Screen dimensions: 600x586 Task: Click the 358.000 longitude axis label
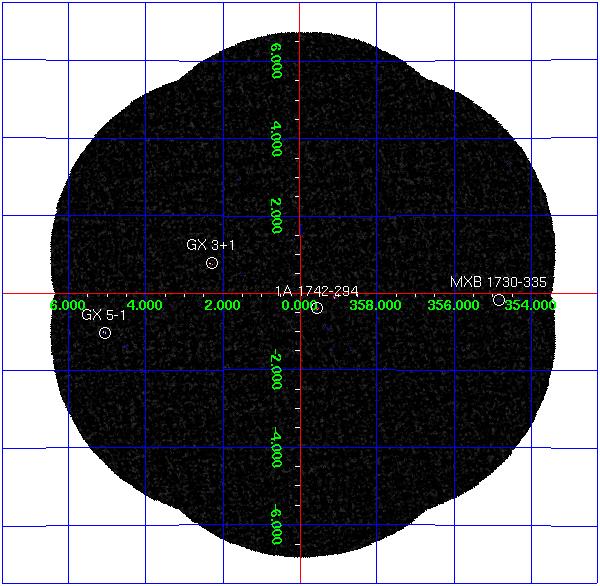pos(375,305)
